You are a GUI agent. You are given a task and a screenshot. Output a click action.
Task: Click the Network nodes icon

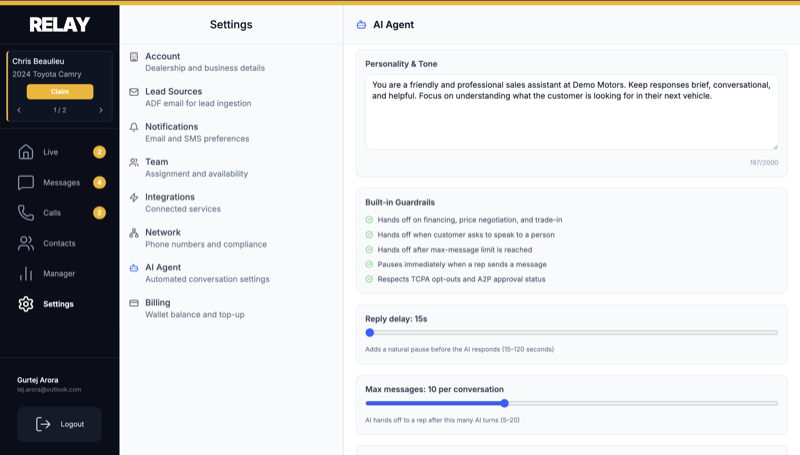tap(134, 233)
